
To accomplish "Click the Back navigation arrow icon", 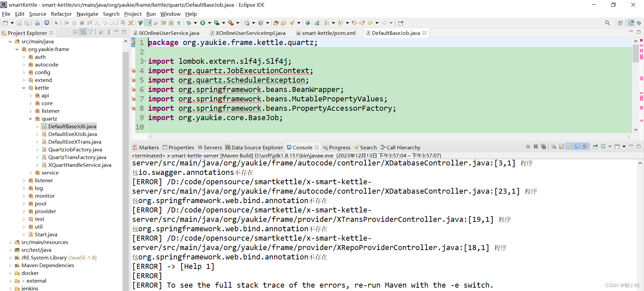I will tap(370, 23).
